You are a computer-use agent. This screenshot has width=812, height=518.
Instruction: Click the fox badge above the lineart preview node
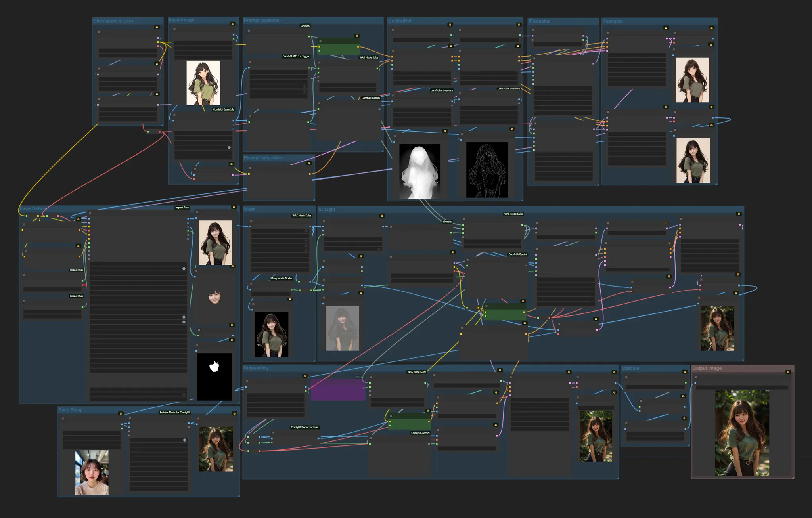512,129
